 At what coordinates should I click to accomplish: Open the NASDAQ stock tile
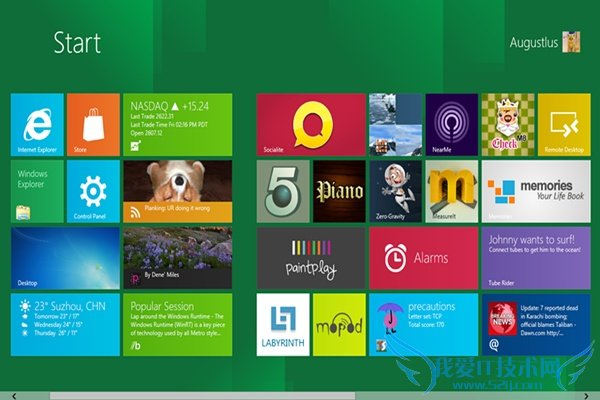click(x=178, y=124)
